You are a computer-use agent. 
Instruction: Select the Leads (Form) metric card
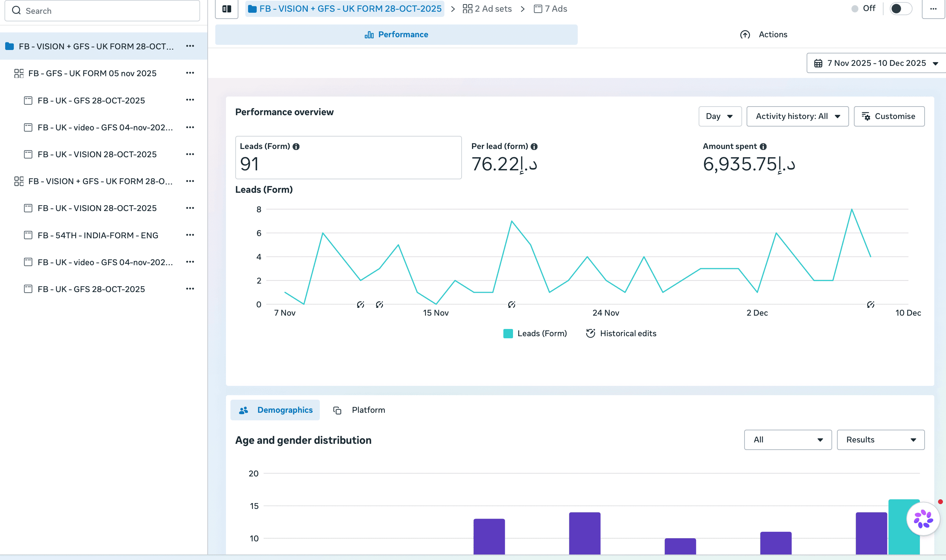[348, 157]
